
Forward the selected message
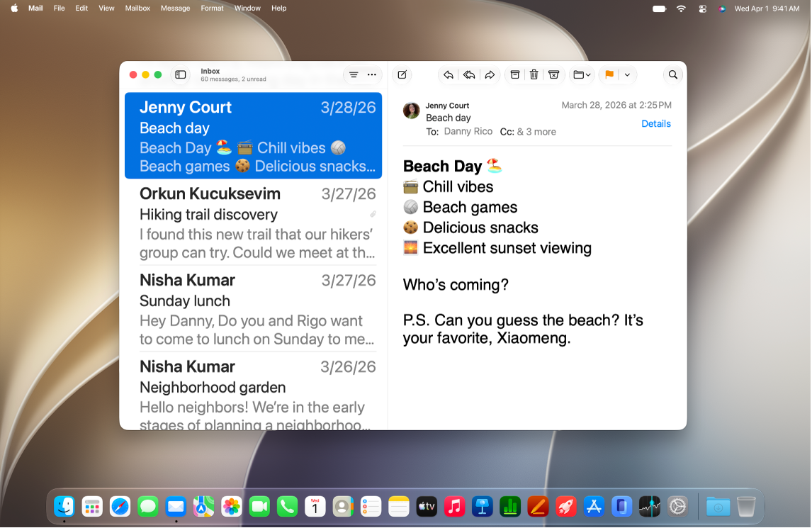pos(490,74)
